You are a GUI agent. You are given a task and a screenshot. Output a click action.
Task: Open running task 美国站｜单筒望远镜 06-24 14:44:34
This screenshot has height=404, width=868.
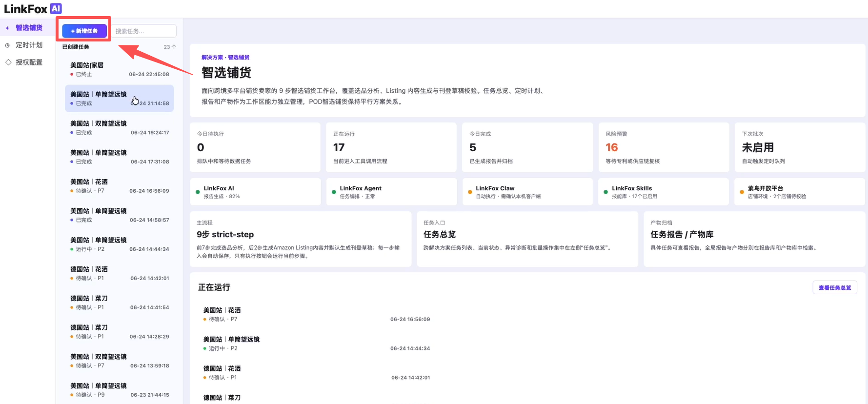click(317, 343)
